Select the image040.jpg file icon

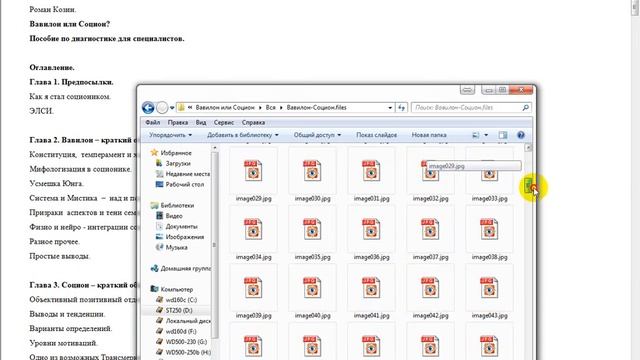point(312,288)
